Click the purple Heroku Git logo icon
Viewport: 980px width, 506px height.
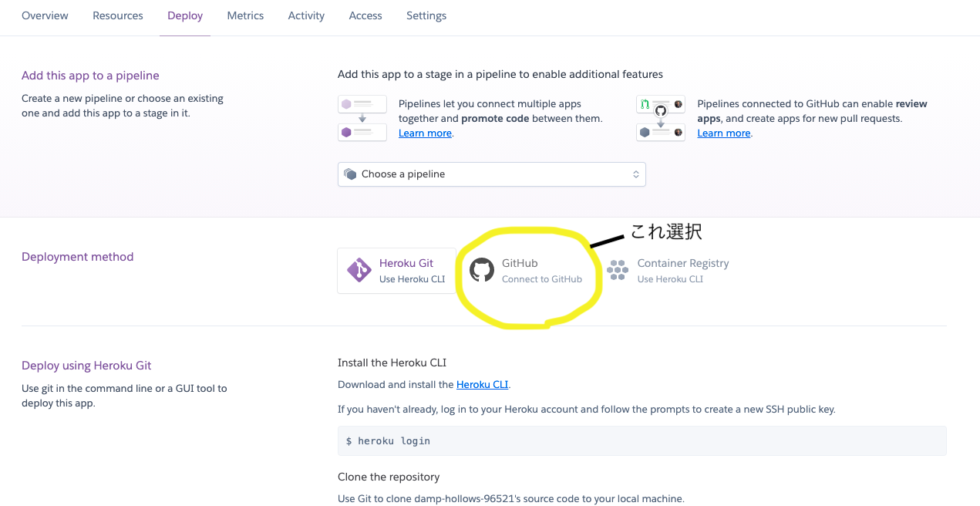click(359, 271)
